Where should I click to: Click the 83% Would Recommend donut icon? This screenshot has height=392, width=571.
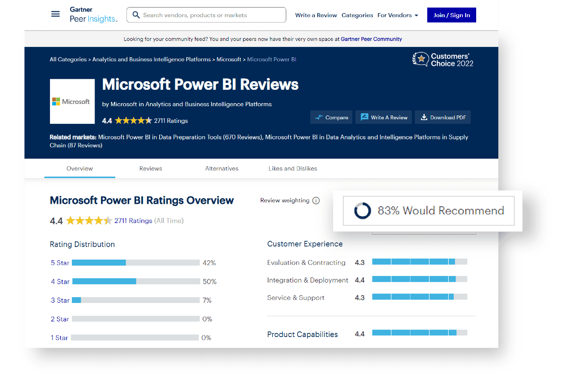point(362,211)
